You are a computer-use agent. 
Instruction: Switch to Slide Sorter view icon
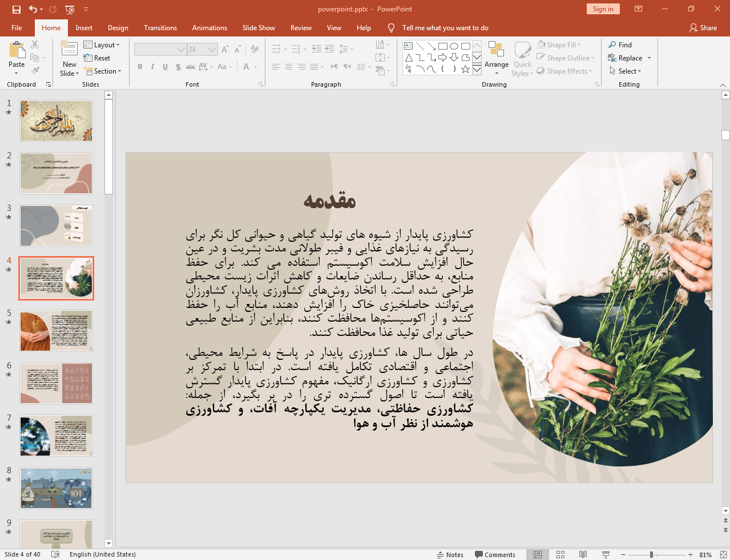560,554
